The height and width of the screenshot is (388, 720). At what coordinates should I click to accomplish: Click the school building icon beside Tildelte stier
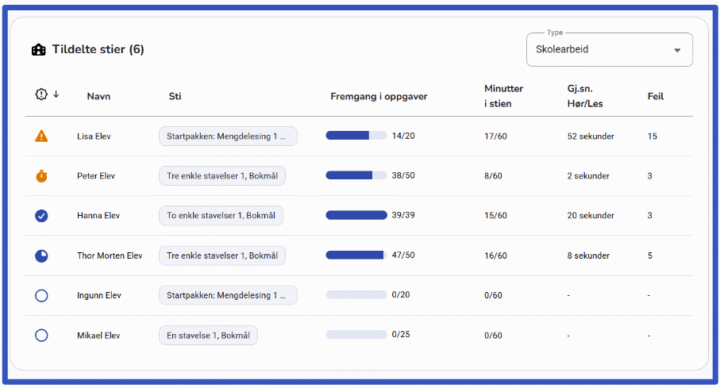coord(39,50)
